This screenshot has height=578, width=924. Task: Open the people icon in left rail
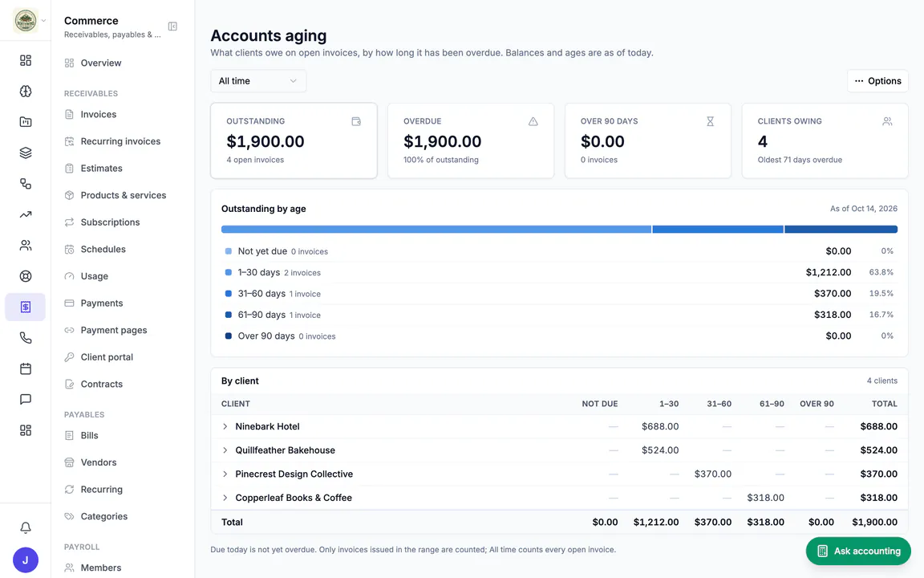pos(26,246)
